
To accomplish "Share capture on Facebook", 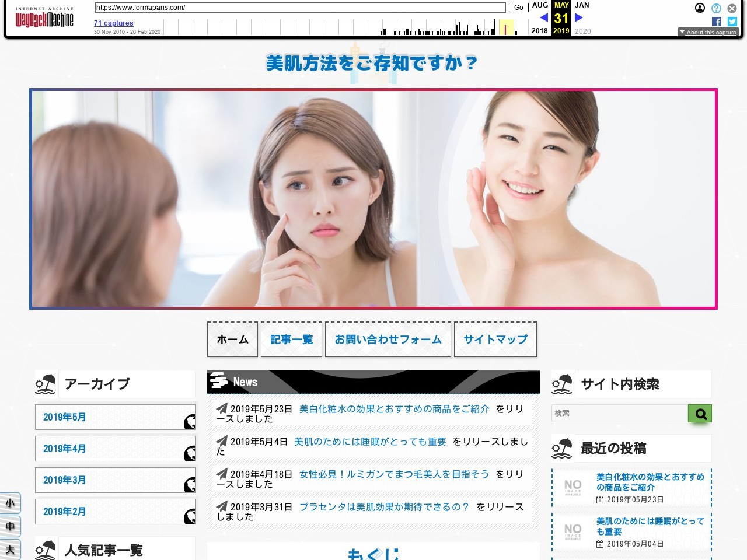I will click(717, 22).
